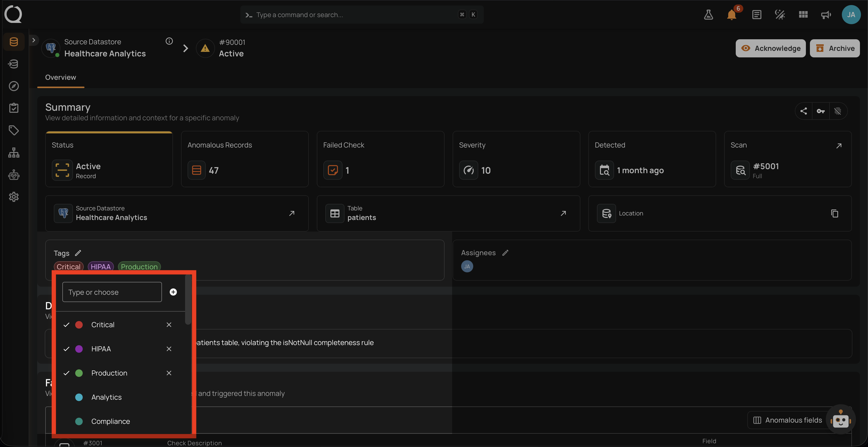Copy the Location using copy icon
868x447 pixels.
[x=835, y=213]
